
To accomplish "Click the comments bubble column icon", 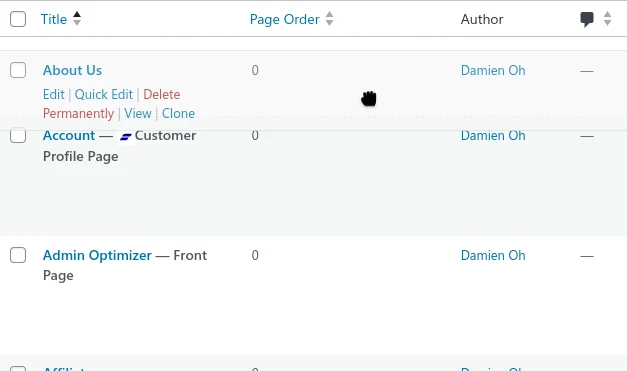I will tap(587, 19).
